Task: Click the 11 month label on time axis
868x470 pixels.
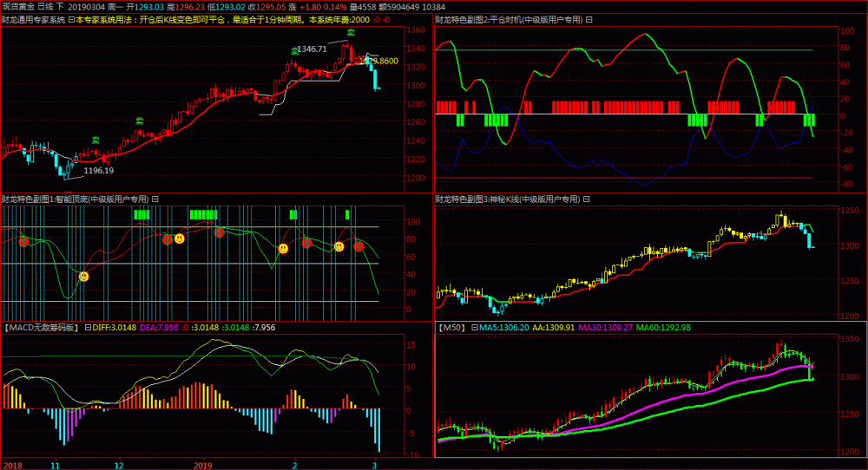Action: coord(55,465)
